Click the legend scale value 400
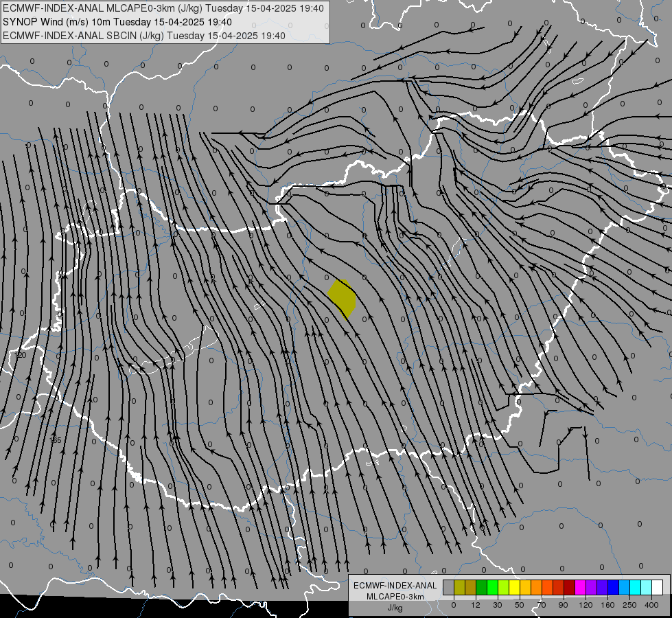672x618 pixels. (x=651, y=605)
